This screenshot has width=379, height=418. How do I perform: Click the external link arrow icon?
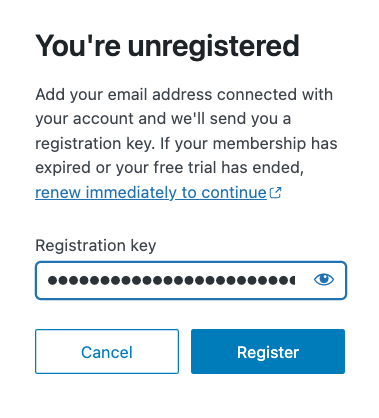pos(275,193)
